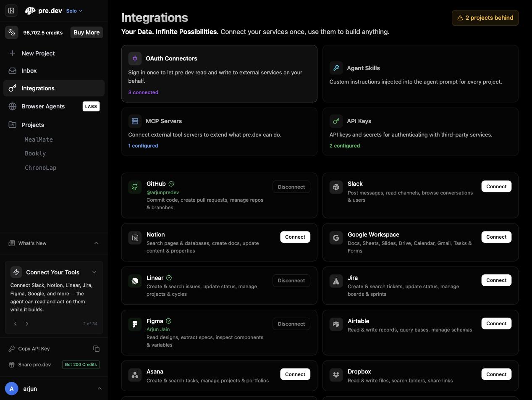Connect the Notion integration
Screen dimensions: 532x400
point(295,237)
